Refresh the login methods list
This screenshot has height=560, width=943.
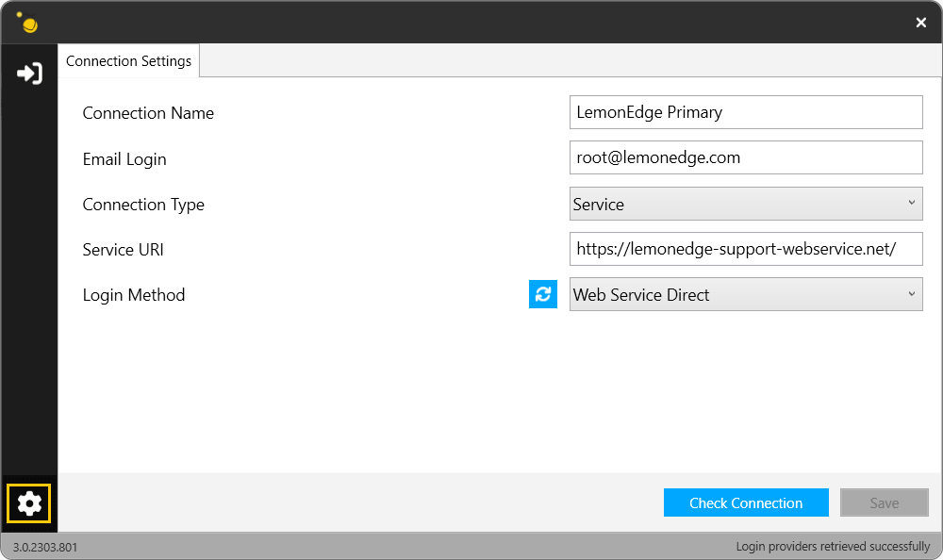pos(543,294)
